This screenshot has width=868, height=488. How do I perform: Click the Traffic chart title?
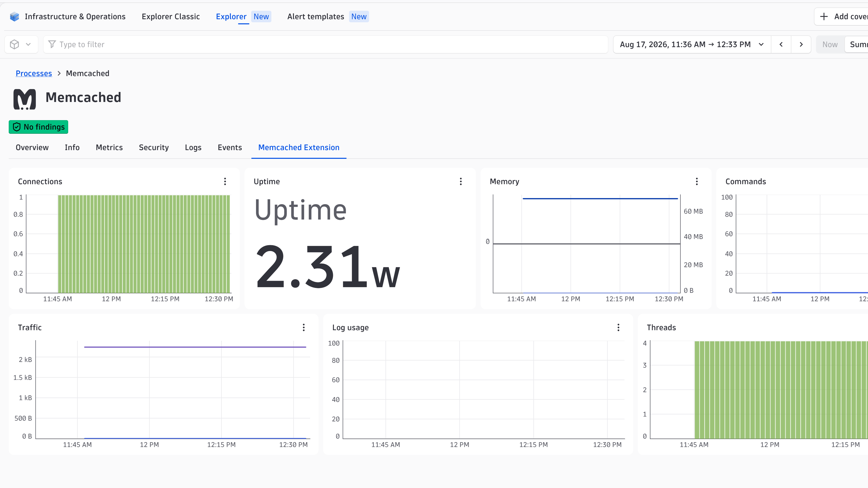(x=30, y=327)
